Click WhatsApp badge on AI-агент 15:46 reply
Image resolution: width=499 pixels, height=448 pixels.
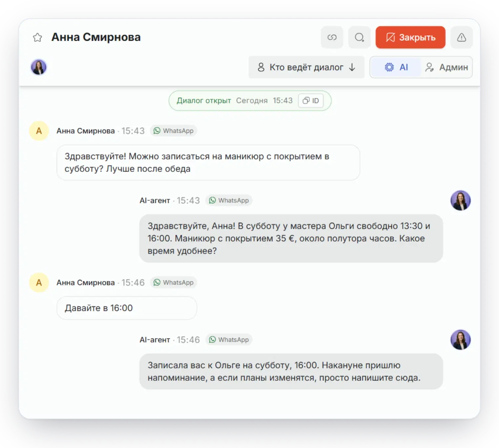229,340
